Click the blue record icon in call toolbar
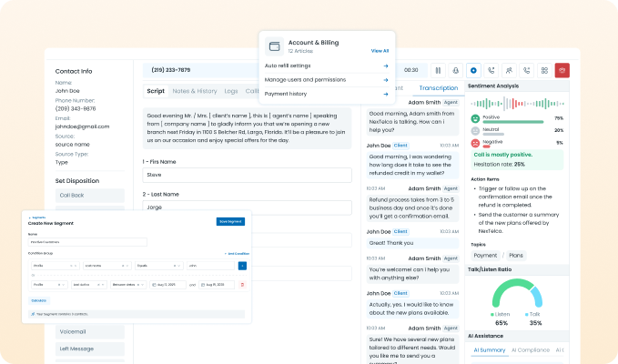 (x=473, y=70)
